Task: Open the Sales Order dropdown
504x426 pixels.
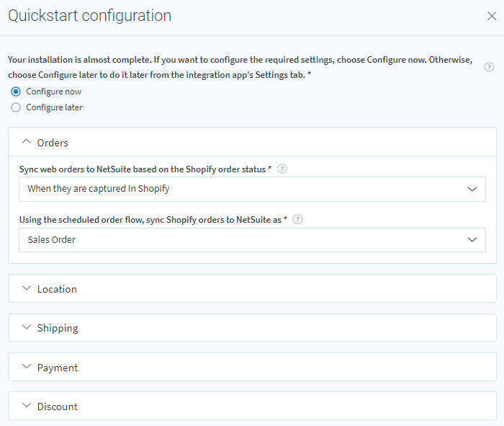Action: [252, 240]
